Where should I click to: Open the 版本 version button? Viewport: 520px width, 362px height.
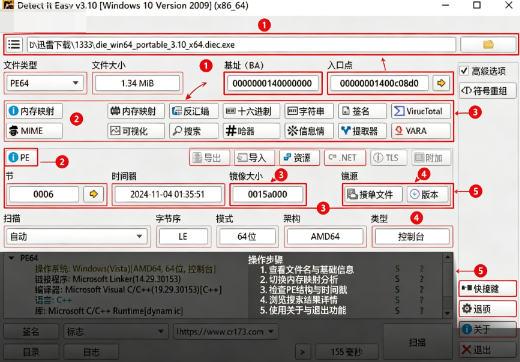point(428,194)
